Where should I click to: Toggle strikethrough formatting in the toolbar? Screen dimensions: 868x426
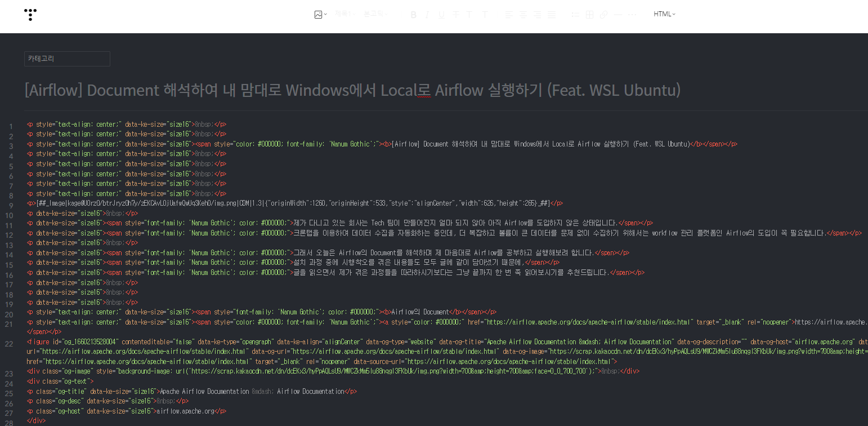455,15
